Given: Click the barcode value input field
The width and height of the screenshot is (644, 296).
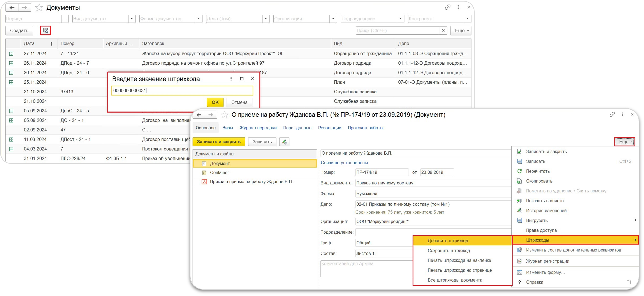Looking at the screenshot, I should pyautogui.click(x=182, y=90).
